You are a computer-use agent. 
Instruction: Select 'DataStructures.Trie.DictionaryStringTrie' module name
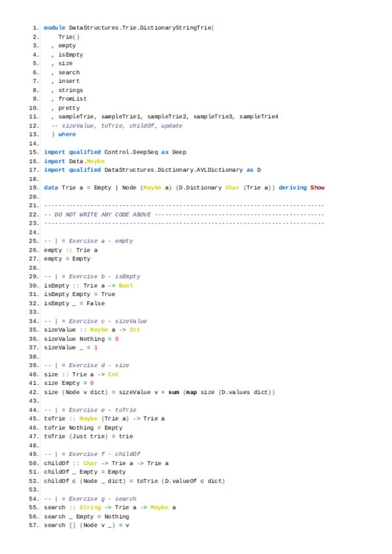[140, 27]
